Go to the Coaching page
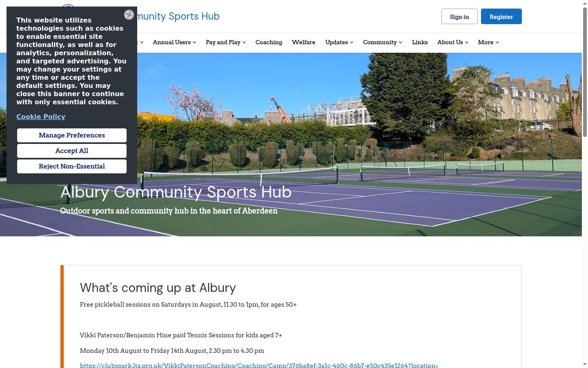Viewport: 588px width, 368px height. 269,43
